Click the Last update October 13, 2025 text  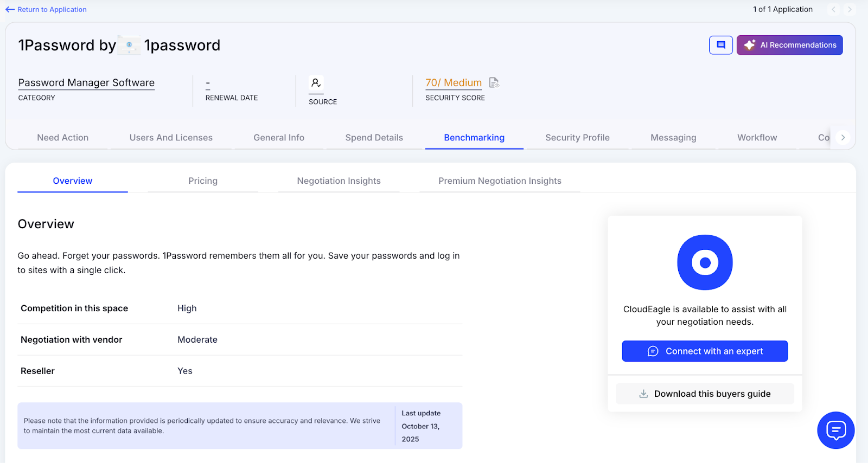[422, 426]
